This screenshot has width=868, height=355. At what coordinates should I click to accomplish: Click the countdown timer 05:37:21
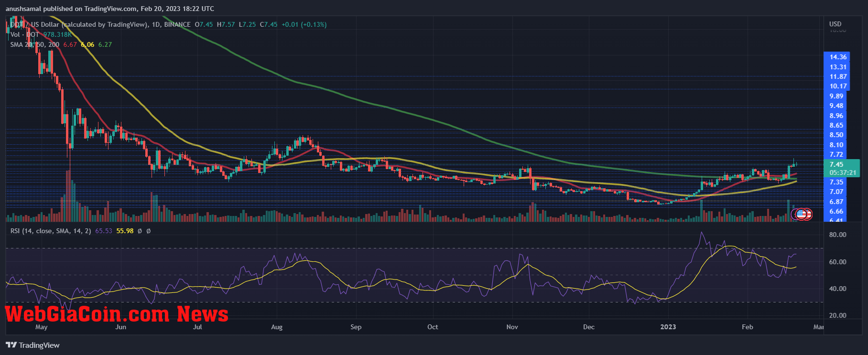tap(843, 172)
